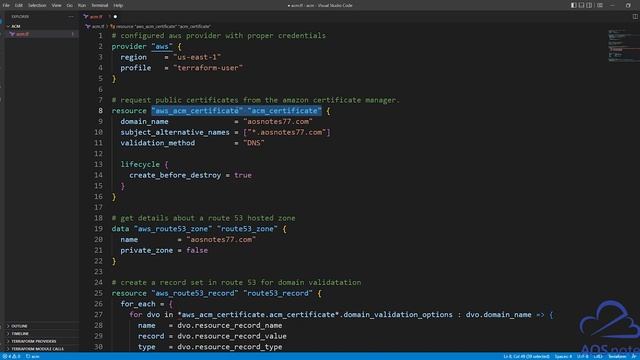640x360 pixels.
Task: Click dvo.resource_record_type on line 30
Action: [230, 347]
